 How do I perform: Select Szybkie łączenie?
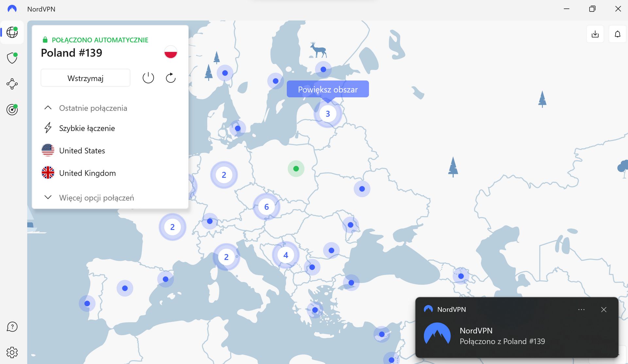pos(87,128)
